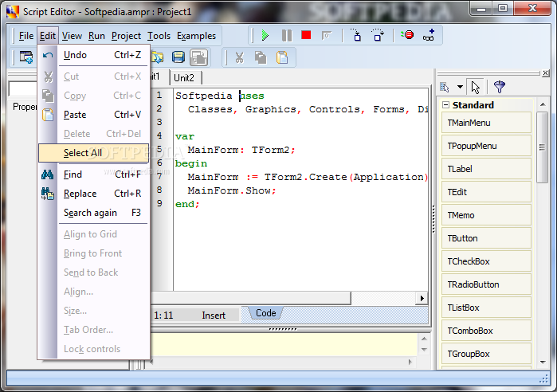Open the Examples menu

(x=196, y=36)
